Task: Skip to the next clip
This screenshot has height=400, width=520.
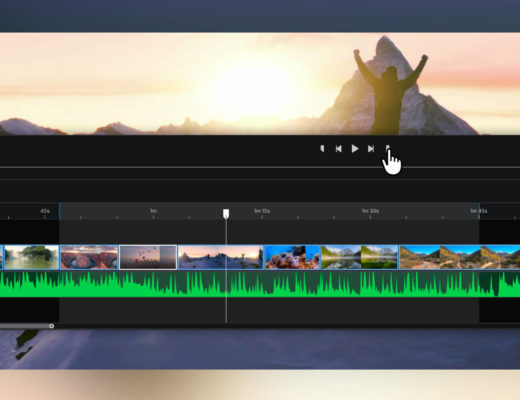Action: (371, 149)
